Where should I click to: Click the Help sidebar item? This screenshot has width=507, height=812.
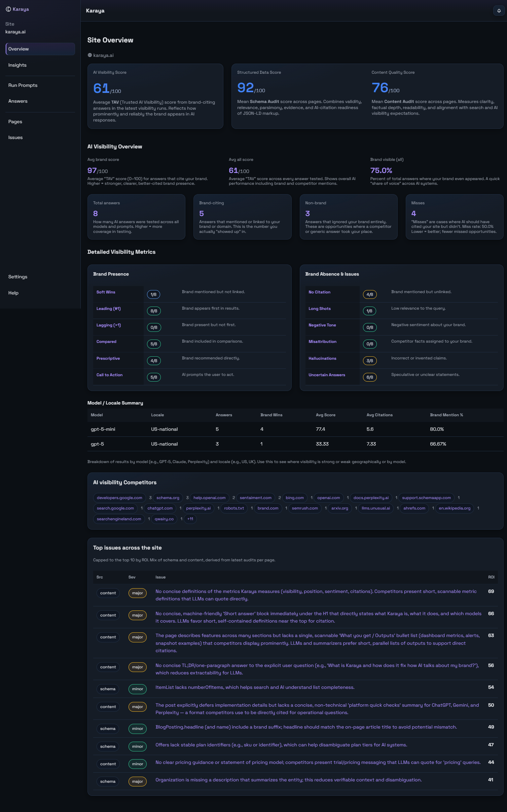13,293
